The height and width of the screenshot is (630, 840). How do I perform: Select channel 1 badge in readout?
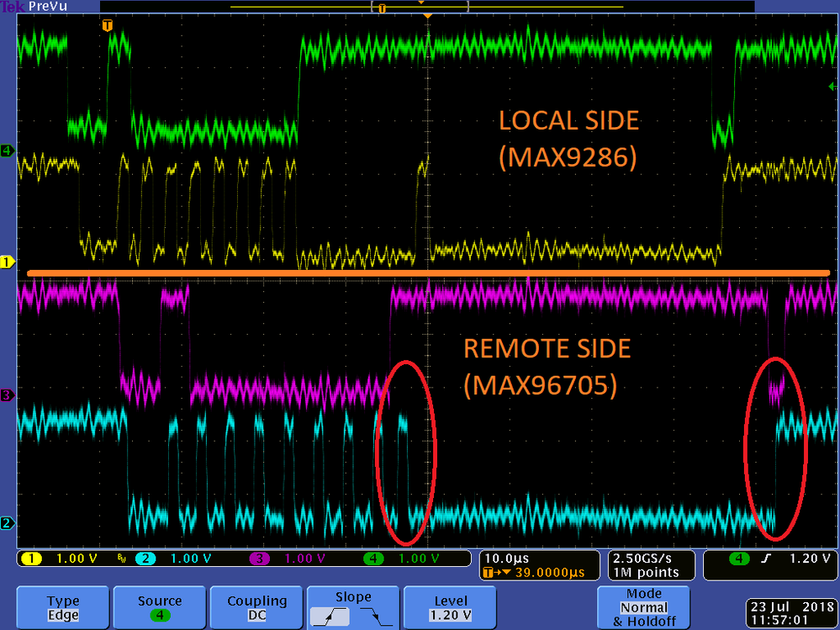(x=31, y=559)
